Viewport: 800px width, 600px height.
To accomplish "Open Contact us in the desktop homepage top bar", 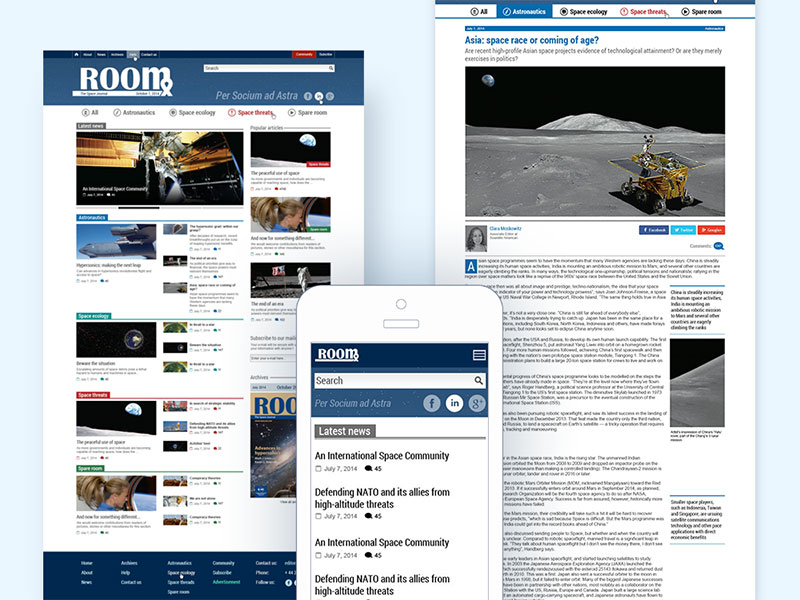I will tap(149, 54).
